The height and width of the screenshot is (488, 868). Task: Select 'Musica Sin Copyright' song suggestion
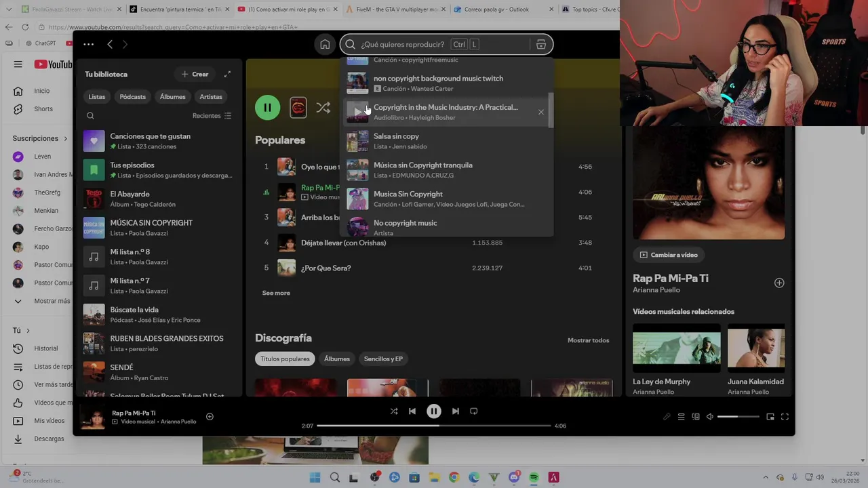[x=446, y=199]
